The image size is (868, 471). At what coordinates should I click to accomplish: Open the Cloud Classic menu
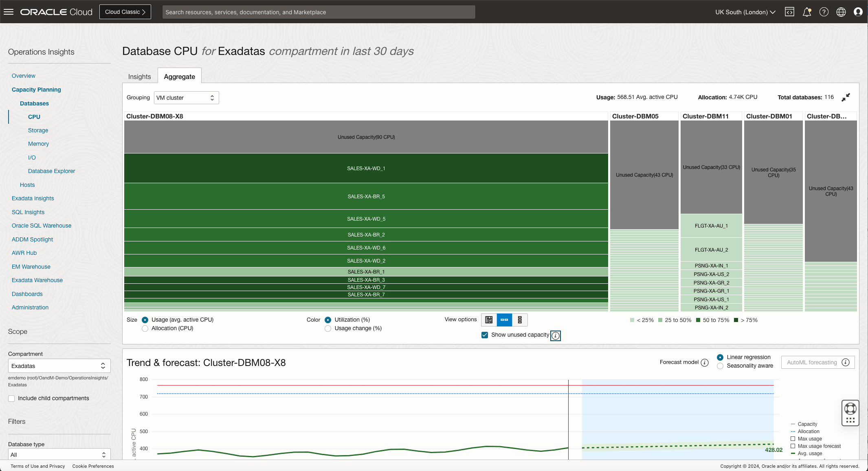[125, 12]
